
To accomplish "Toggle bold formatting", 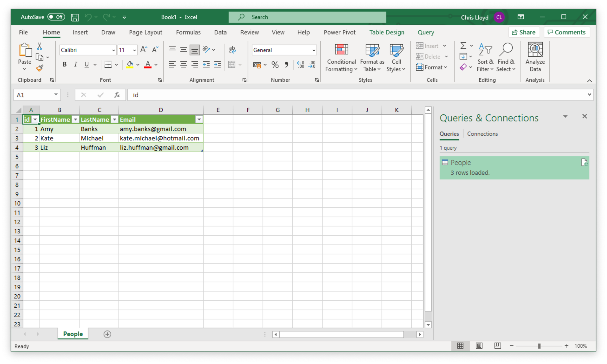I will coord(65,65).
